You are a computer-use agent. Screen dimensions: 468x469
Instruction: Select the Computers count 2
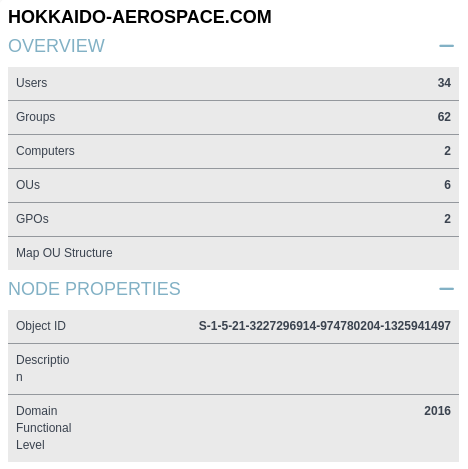coord(447,151)
